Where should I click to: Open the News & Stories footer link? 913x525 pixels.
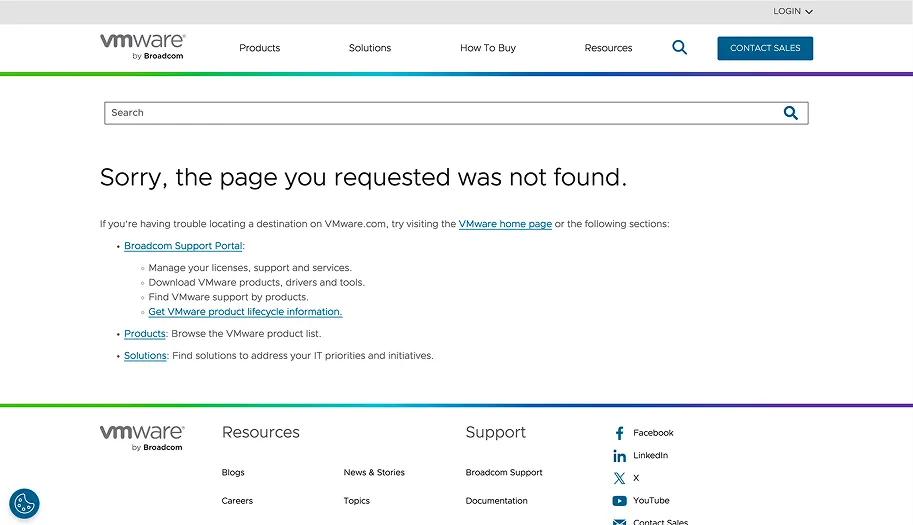(374, 473)
